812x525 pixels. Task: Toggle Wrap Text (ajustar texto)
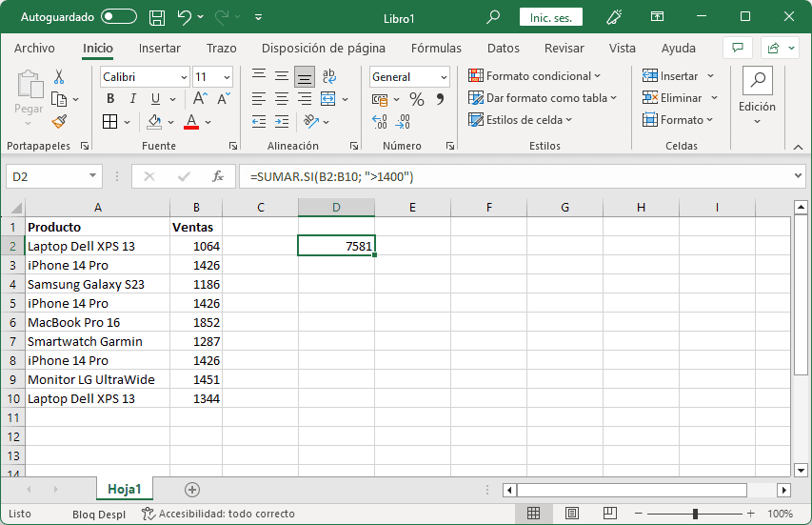coord(329,77)
